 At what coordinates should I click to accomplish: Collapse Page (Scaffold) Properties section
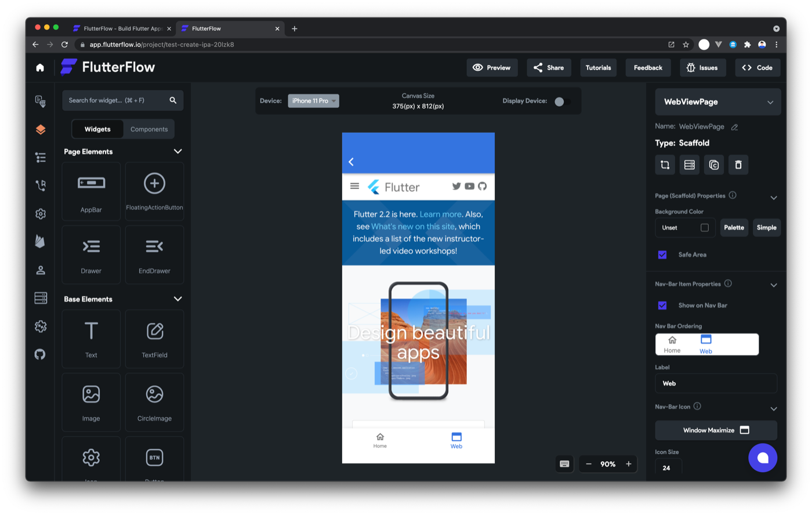[x=774, y=198]
